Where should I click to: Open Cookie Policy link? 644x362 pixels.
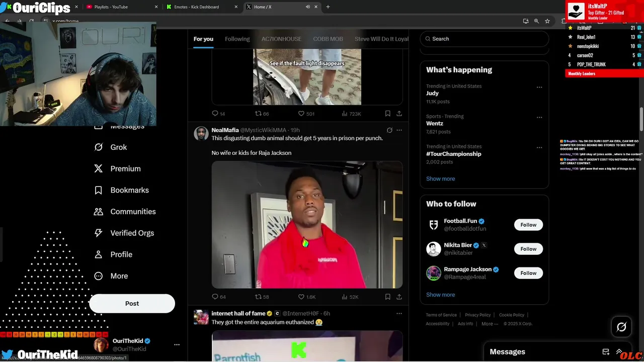[511, 315]
